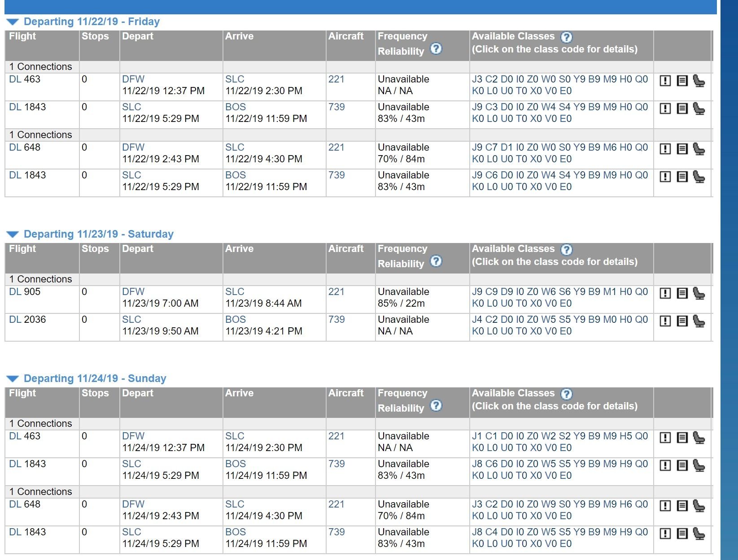Select class code J4 on DL 2036
Viewport: 738px width, 560px height.
pos(477,320)
